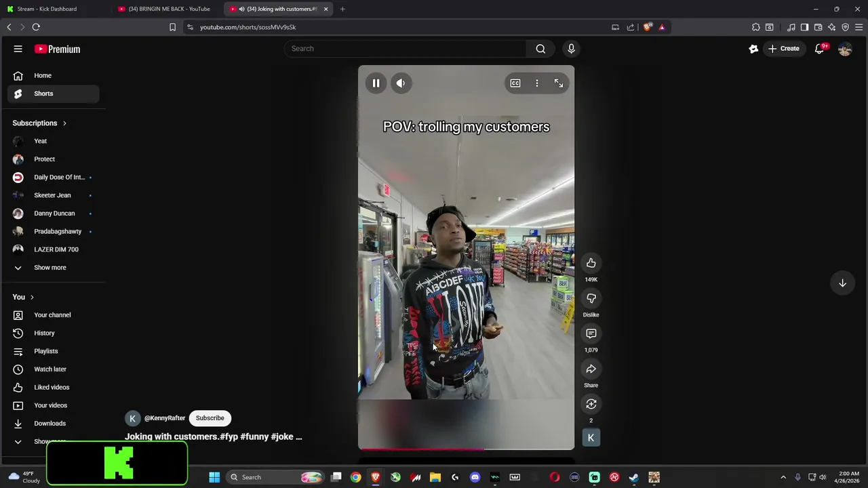Go to the next Short with down arrow
Image resolution: width=868 pixels, height=488 pixels.
click(x=842, y=283)
